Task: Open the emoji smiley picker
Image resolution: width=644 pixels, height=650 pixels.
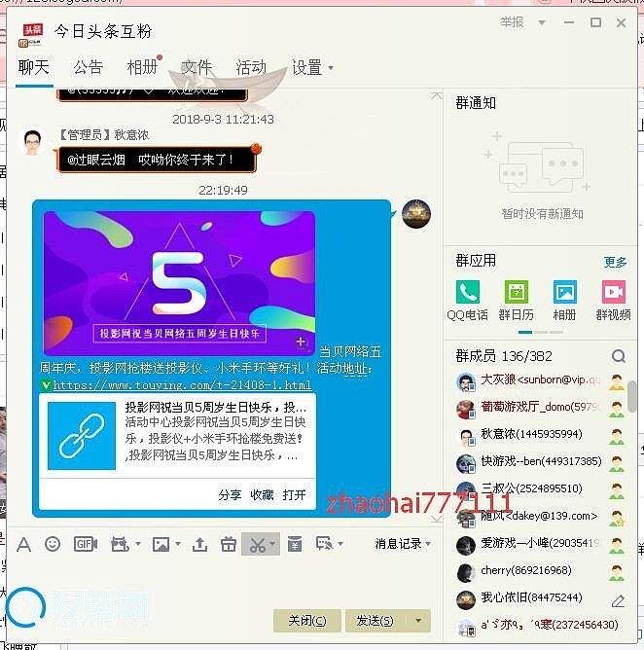Action: (53, 544)
